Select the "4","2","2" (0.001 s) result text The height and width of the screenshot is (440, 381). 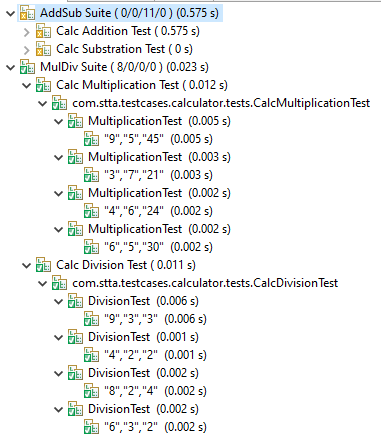point(155,355)
